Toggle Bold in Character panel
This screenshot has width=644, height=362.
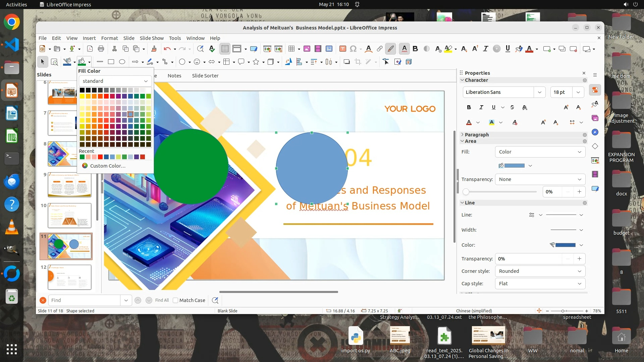[469, 107]
